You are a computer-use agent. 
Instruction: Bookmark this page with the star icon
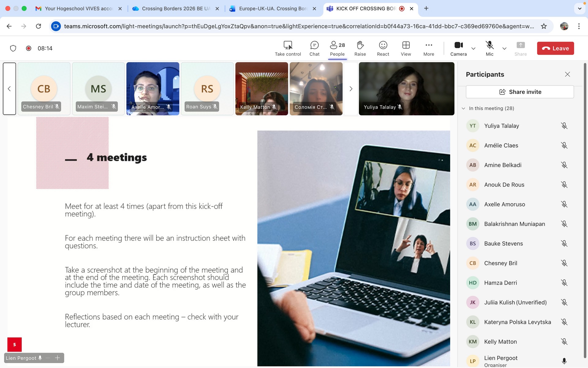coord(544,26)
